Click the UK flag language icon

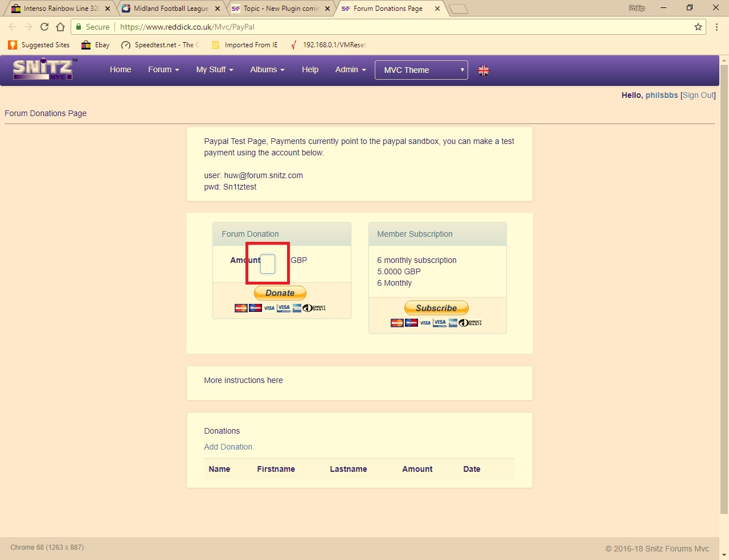(484, 71)
